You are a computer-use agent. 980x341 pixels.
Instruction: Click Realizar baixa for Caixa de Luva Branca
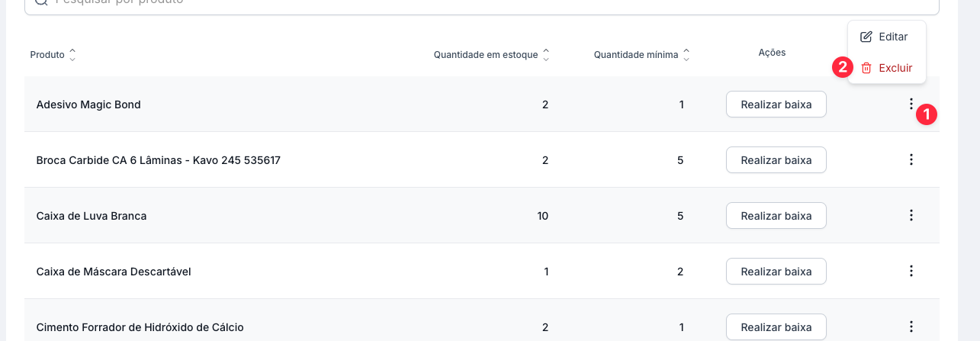tap(776, 216)
